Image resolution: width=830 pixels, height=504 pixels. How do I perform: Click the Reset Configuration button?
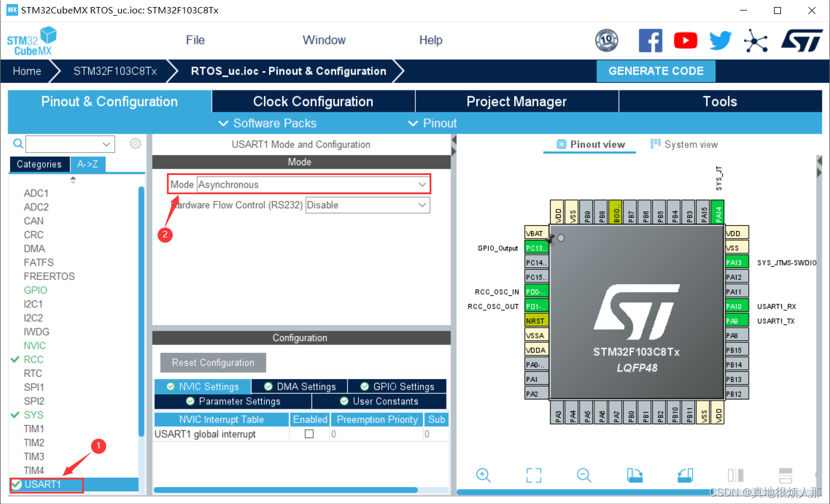tap(212, 362)
